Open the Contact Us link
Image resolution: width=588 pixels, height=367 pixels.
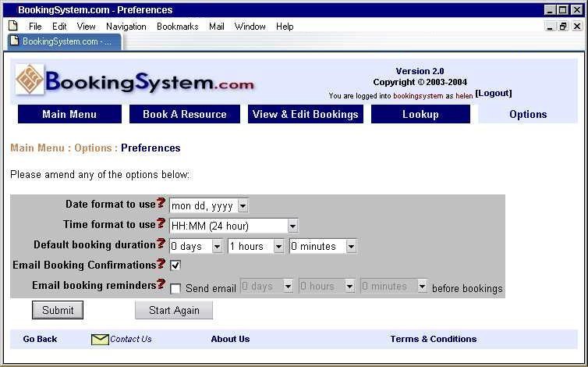coord(131,339)
